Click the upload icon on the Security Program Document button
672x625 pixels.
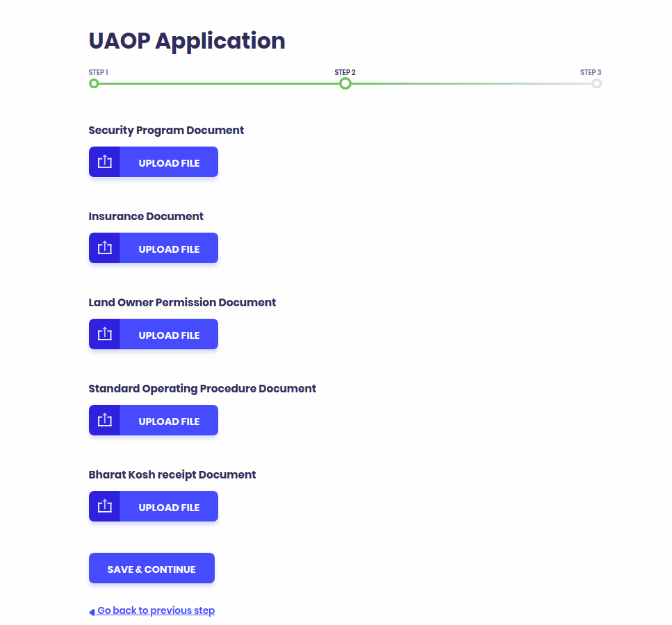pos(104,161)
